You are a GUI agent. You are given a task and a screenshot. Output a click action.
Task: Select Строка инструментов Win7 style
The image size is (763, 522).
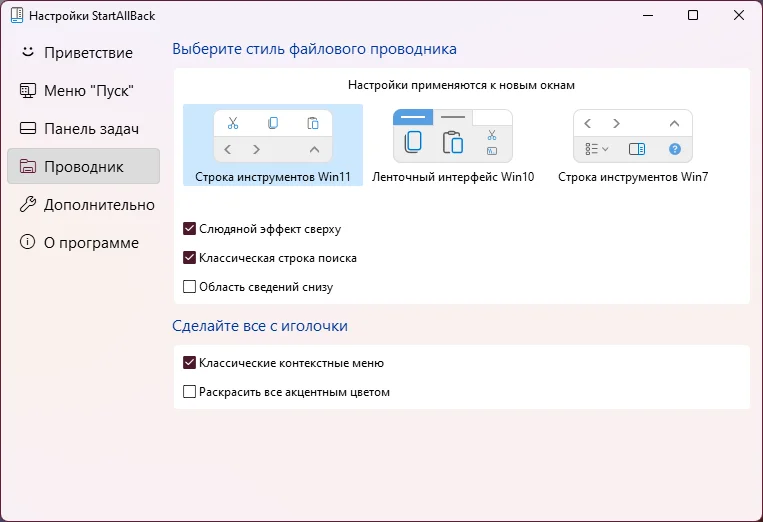tap(633, 145)
